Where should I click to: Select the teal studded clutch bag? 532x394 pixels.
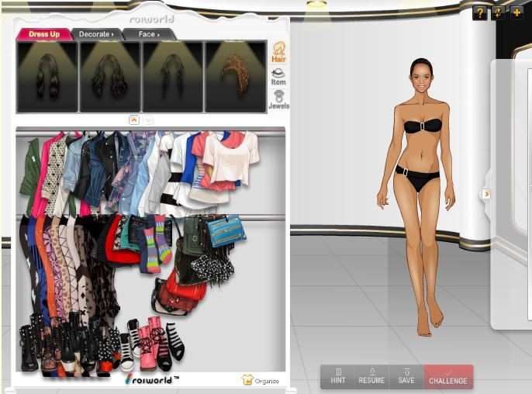(x=226, y=232)
